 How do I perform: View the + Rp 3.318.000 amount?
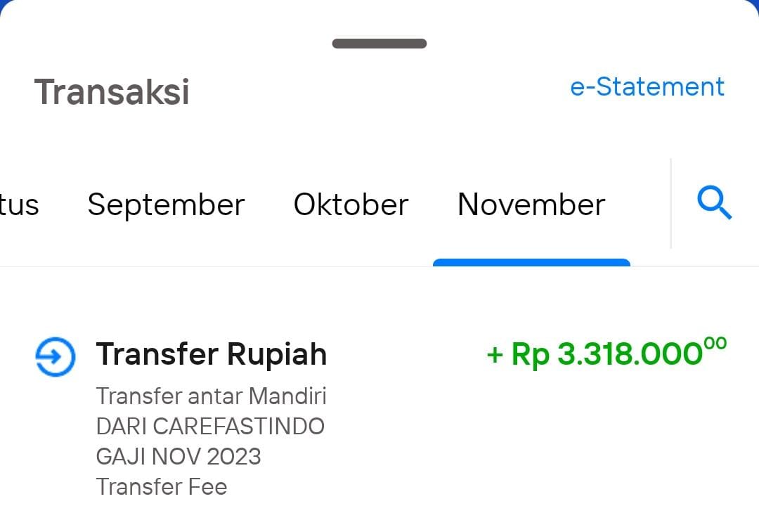tap(606, 353)
